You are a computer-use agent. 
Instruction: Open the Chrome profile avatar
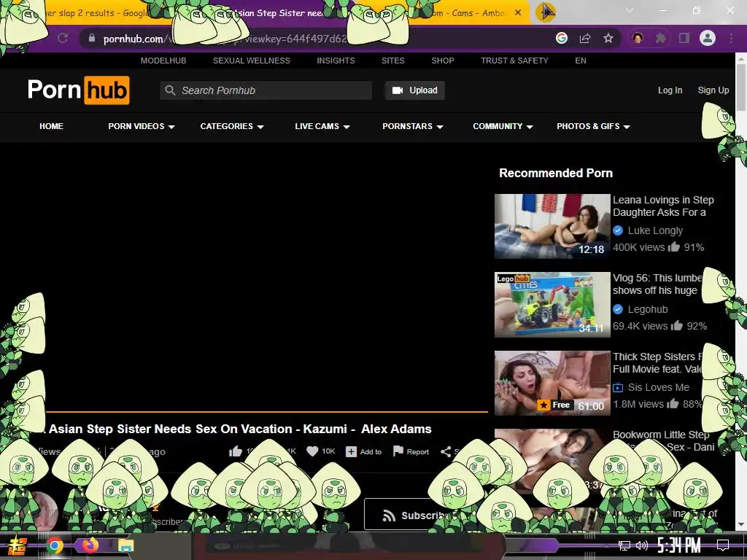[708, 38]
